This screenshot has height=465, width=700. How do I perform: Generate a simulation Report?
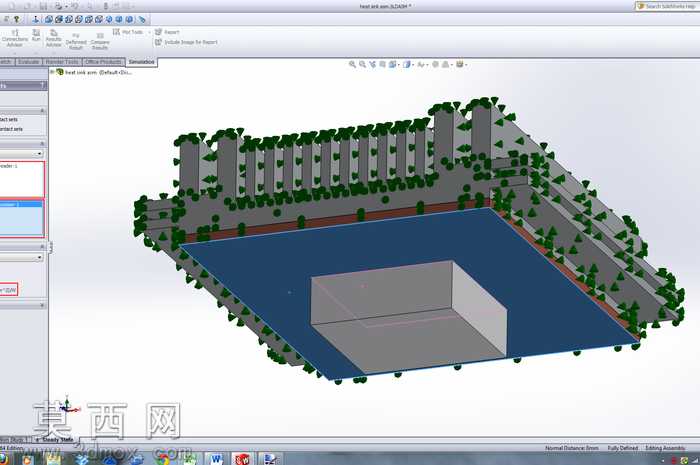click(x=167, y=32)
